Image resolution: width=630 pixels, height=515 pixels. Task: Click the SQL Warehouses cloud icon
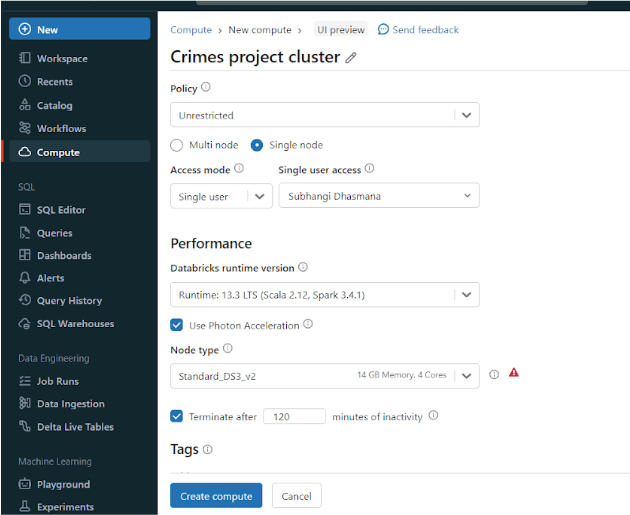click(25, 323)
